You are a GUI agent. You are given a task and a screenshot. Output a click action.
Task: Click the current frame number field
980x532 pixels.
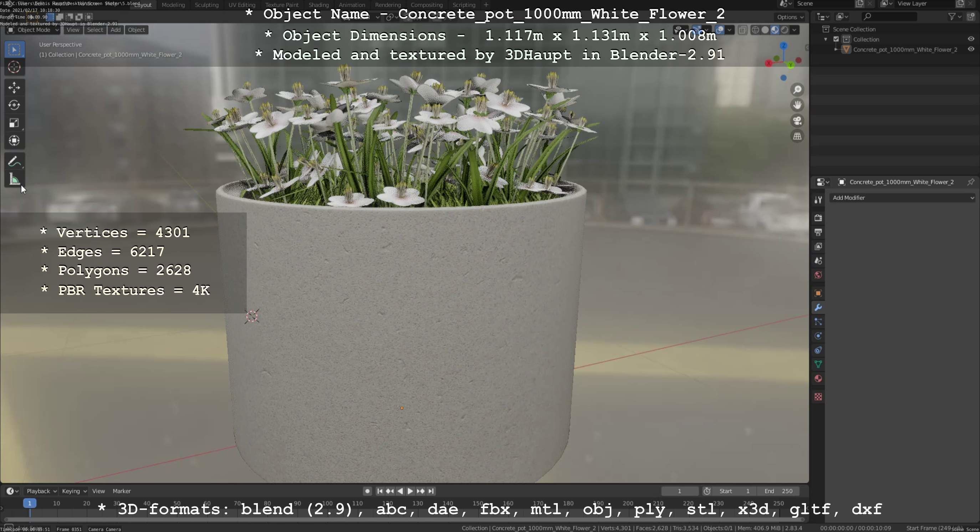679,491
